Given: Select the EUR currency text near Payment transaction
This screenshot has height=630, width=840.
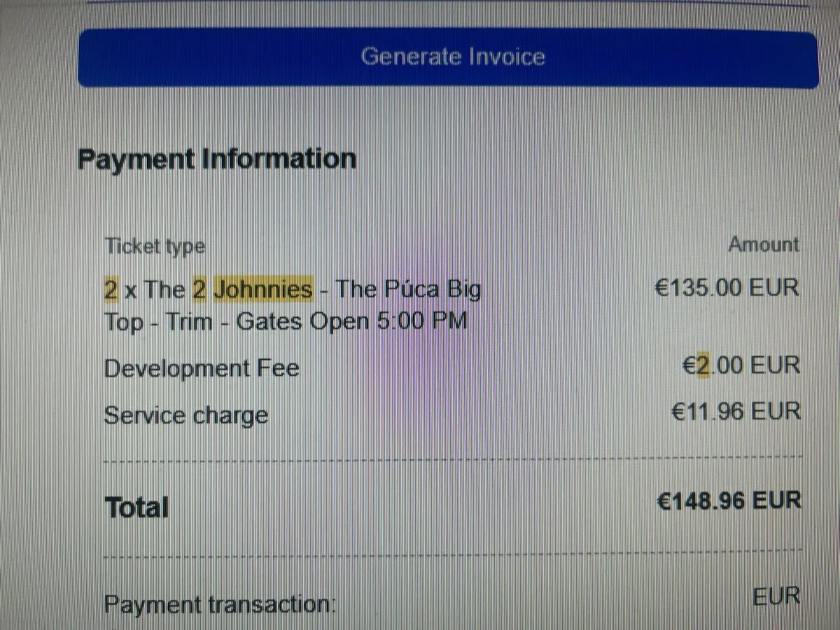Looking at the screenshot, I should [777, 595].
